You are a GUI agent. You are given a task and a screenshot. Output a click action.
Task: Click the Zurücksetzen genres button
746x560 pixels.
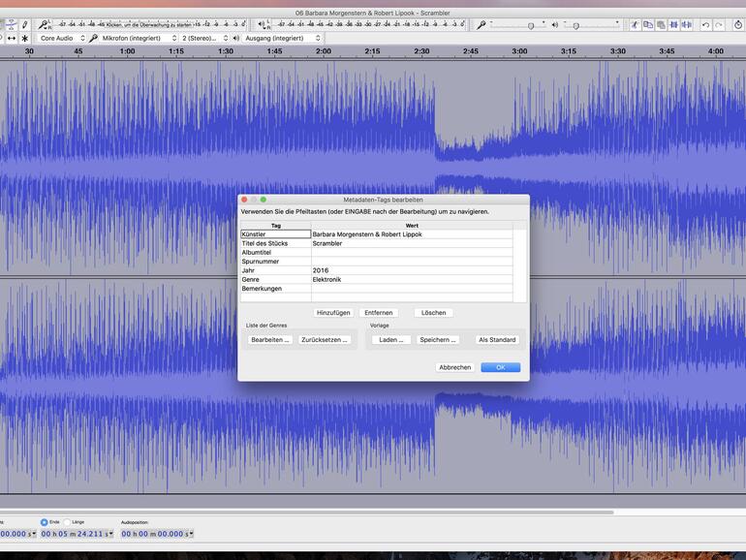(325, 340)
